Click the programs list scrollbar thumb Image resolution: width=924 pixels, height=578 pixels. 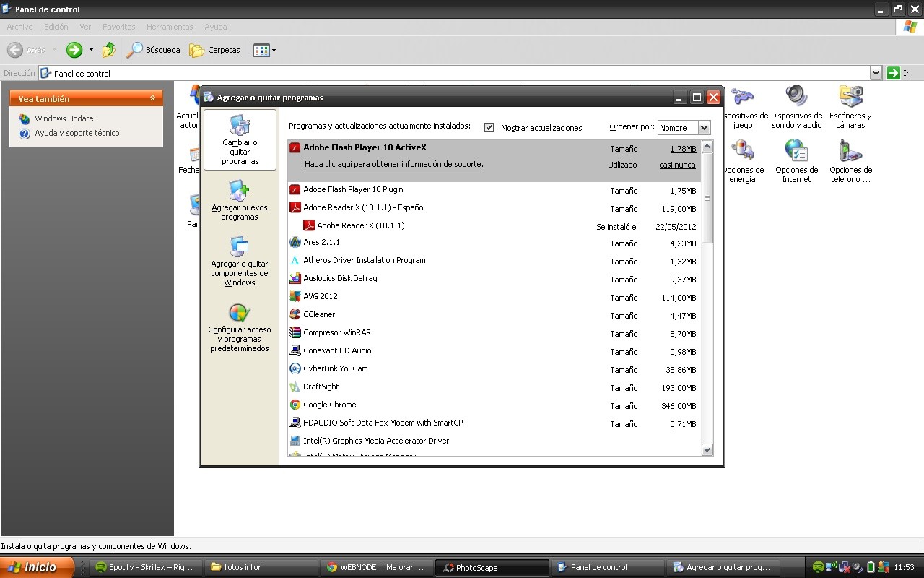pos(707,198)
